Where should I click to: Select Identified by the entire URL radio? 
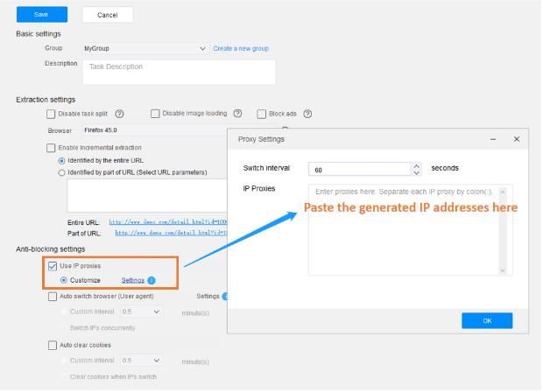pyautogui.click(x=61, y=161)
